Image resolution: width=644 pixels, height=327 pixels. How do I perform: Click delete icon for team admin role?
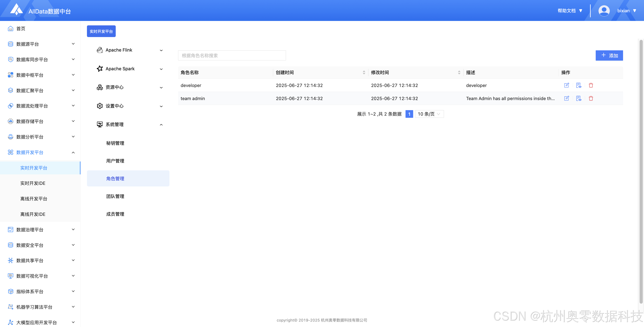(591, 98)
